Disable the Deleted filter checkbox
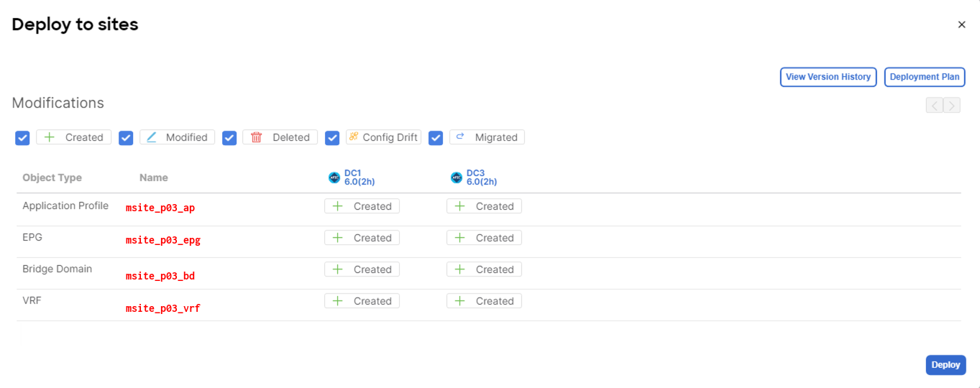The height and width of the screenshot is (388, 980). [x=229, y=137]
